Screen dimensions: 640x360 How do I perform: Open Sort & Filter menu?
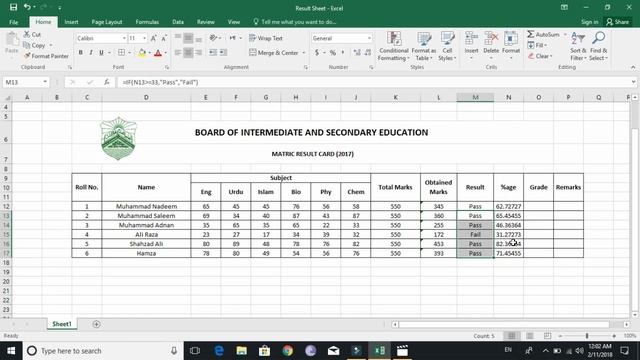578,46
